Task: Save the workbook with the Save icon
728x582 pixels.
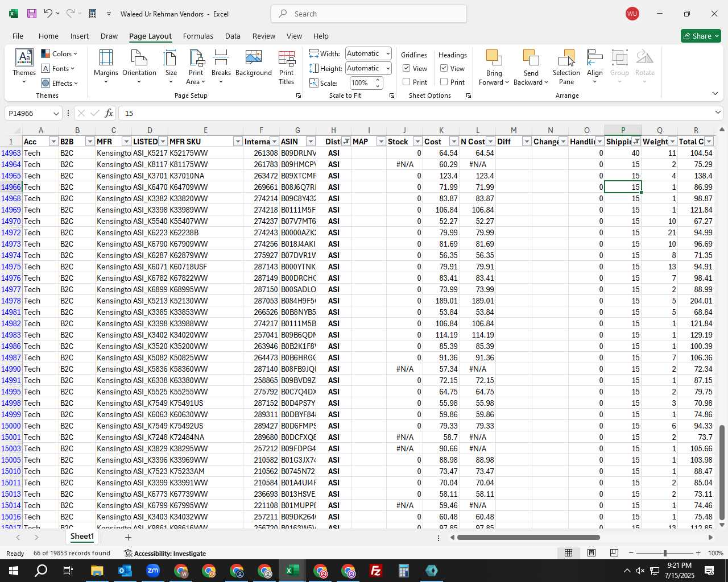Action: click(32, 14)
